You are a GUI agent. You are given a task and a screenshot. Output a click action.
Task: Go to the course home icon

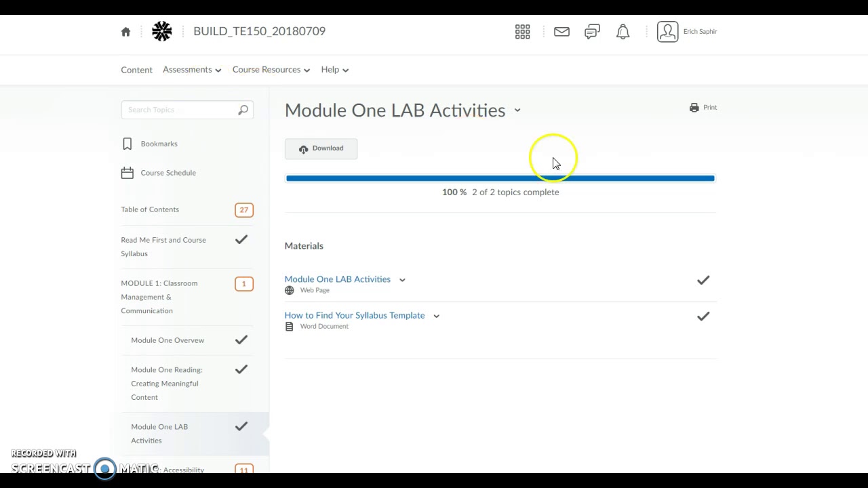point(125,32)
